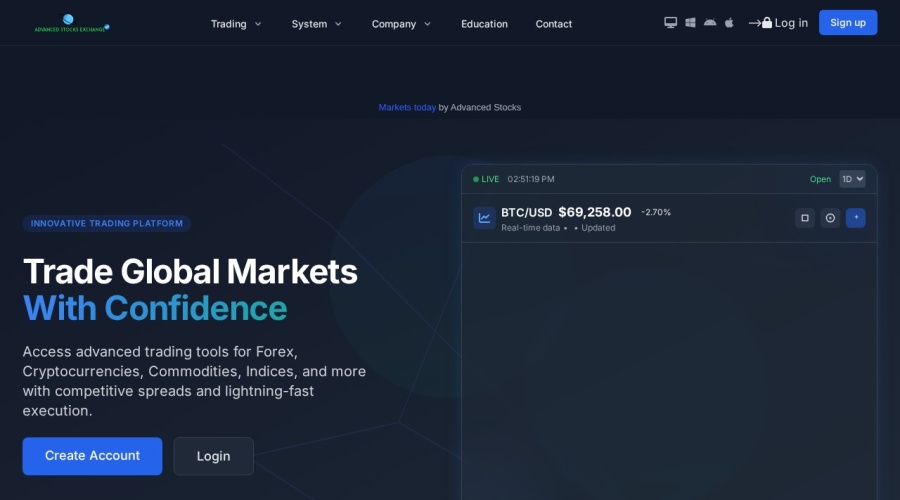Screen dimensions: 900x500
Task: Click the Updated status text
Action: click(598, 228)
